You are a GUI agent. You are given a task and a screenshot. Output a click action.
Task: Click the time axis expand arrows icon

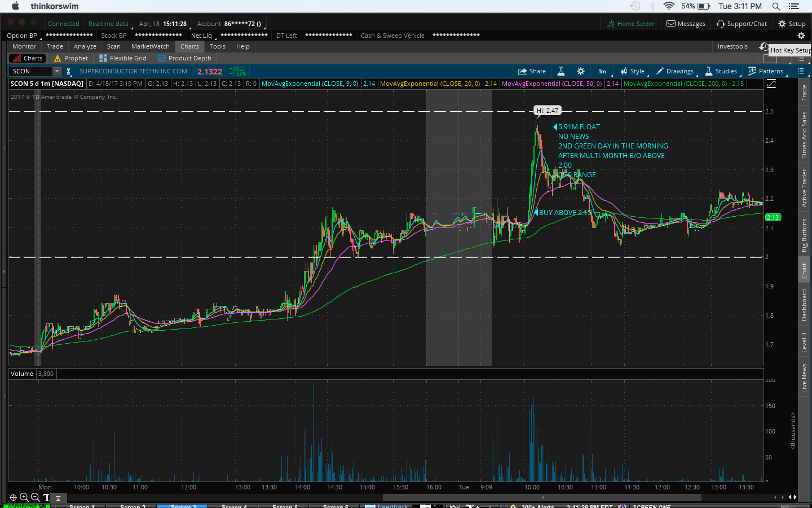click(x=792, y=497)
